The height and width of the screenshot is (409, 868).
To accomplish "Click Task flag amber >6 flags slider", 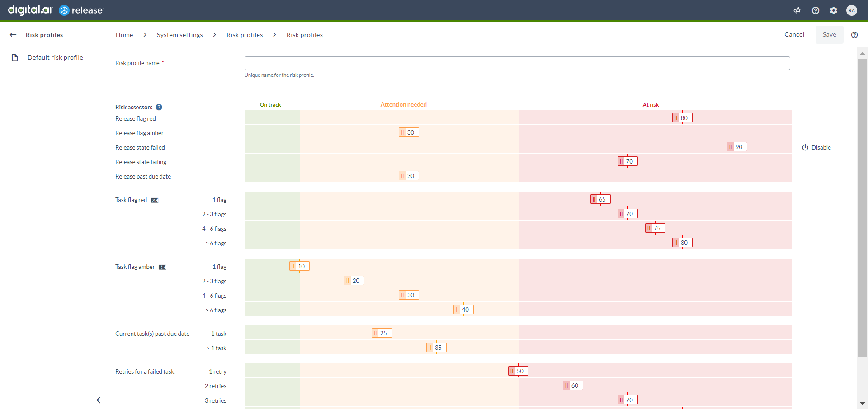I will click(463, 310).
